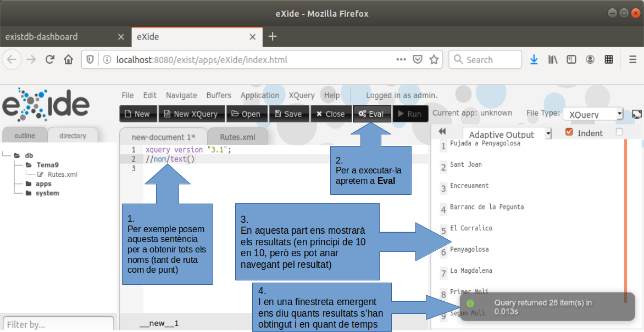644x332 pixels.
Task: Create a New XQuery file
Action: click(192, 114)
